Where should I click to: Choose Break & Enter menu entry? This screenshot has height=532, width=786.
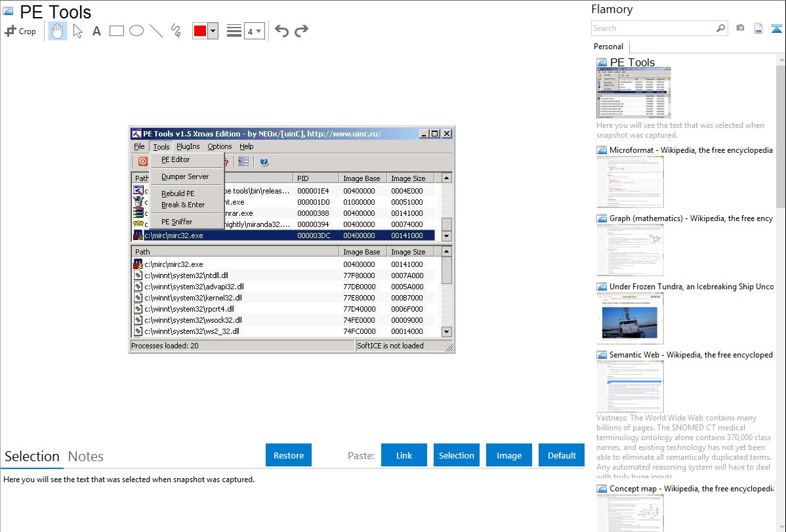(187, 205)
